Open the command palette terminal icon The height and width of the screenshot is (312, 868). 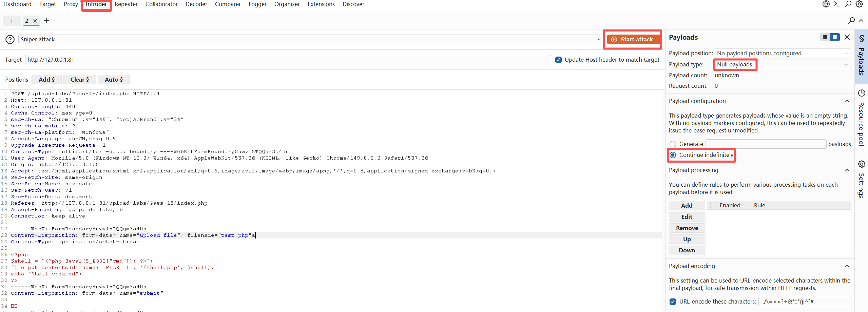coord(837,4)
